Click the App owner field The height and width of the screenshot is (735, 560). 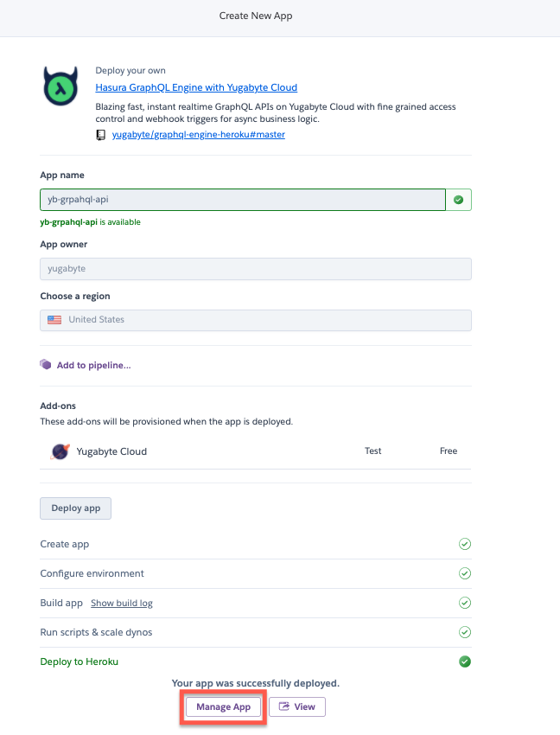point(255,269)
